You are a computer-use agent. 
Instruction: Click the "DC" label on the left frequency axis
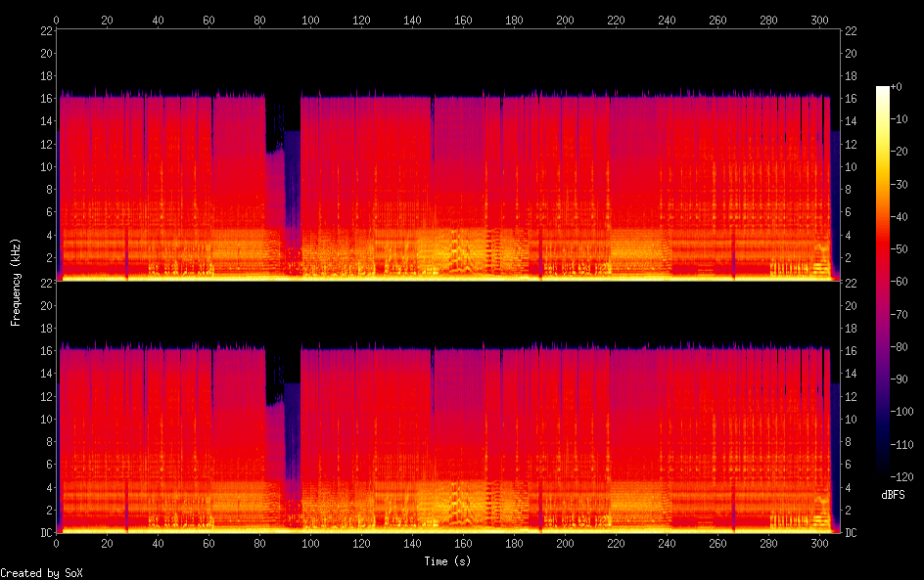pos(47,533)
